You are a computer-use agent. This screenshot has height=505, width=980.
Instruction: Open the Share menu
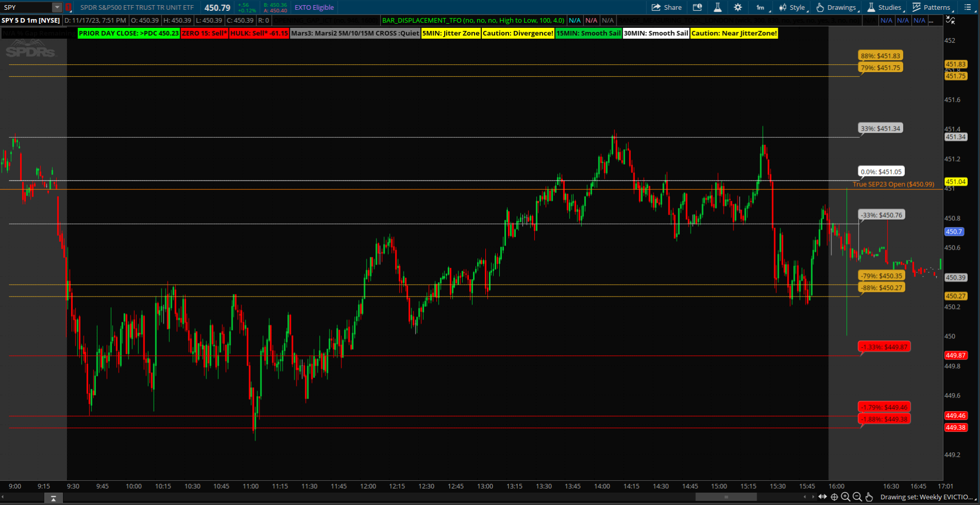click(x=666, y=7)
